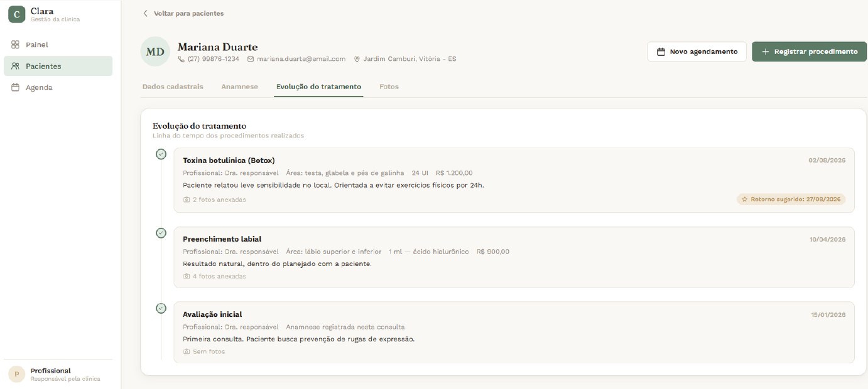Image resolution: width=868 pixels, height=389 pixels.
Task: Click the mariana.duarte@email.com address
Action: [301, 59]
